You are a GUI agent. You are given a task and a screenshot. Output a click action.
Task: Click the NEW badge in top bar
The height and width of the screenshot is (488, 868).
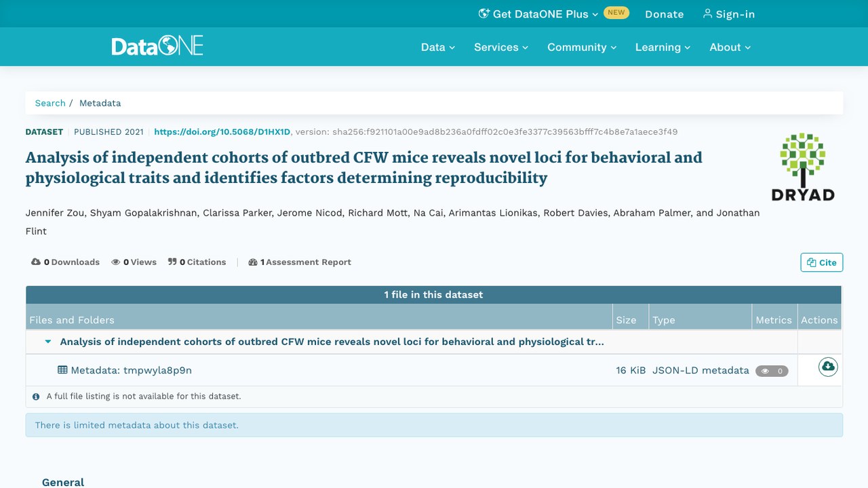pos(616,12)
